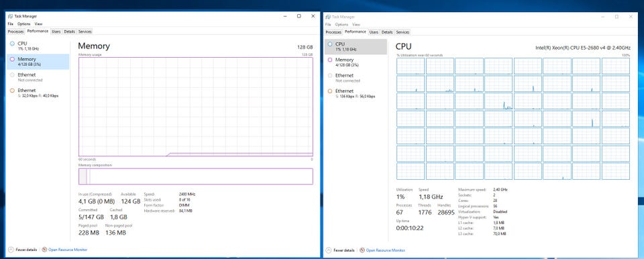
Task: Click the Fewer details arrow icon in the left window
Action: pos(11,250)
